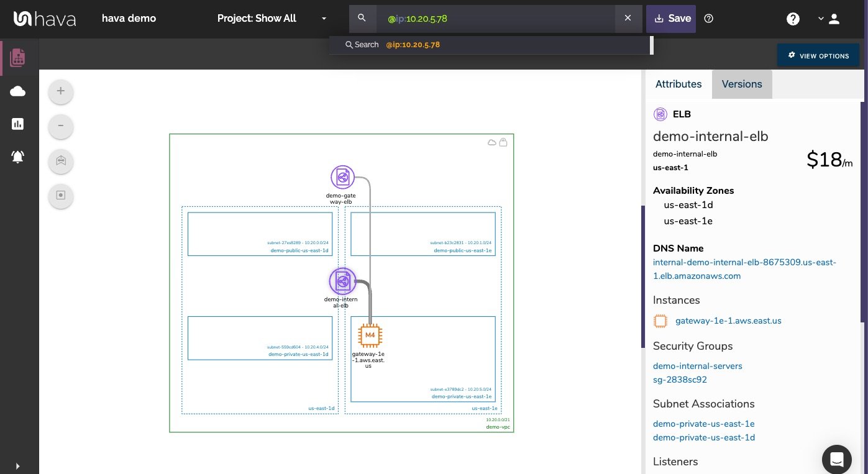Image resolution: width=868 pixels, height=474 pixels.
Task: Click the isometric view canvas button
Action: click(61, 161)
